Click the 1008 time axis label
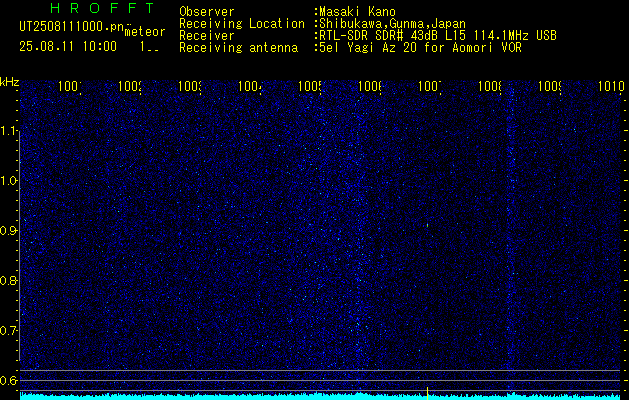This screenshot has height=400, width=629. click(x=490, y=86)
